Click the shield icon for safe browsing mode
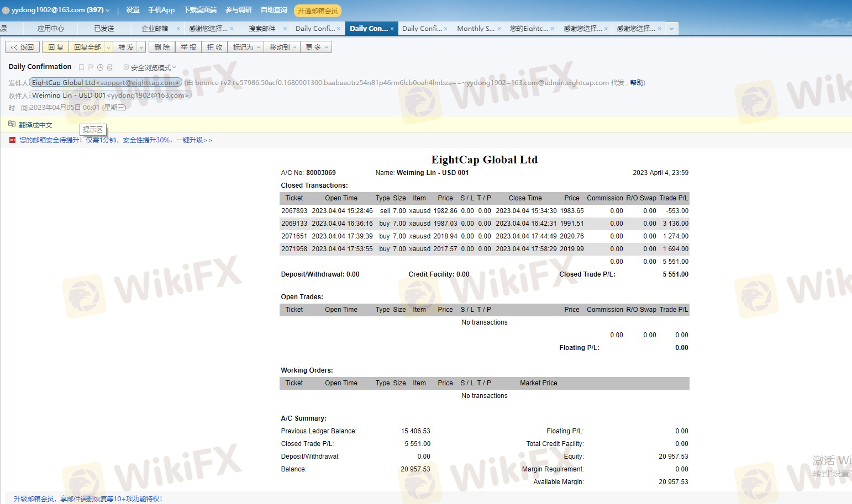This screenshot has height=504, width=852. pyautogui.click(x=126, y=67)
